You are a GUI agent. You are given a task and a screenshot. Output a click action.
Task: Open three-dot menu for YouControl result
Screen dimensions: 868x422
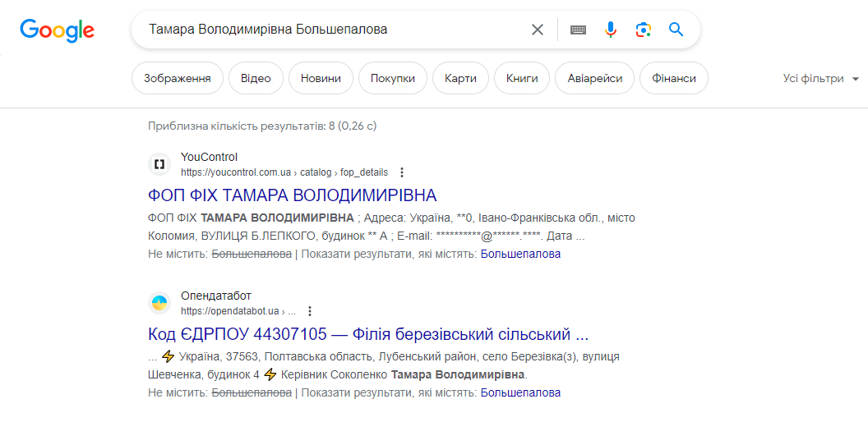[x=402, y=172]
